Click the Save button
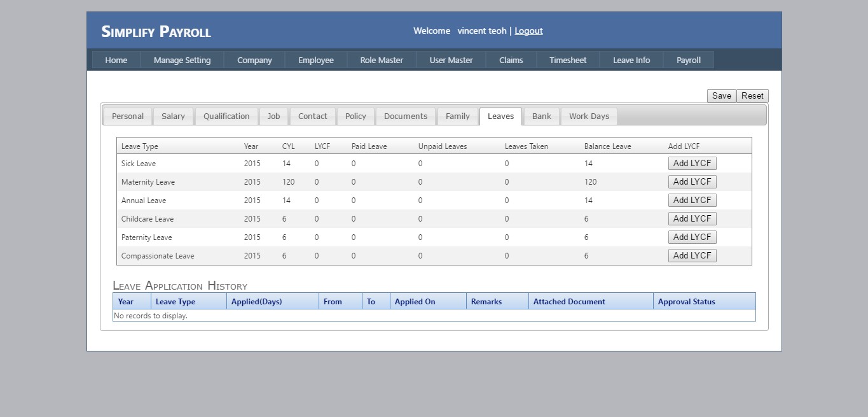The image size is (868, 417). 721,96
